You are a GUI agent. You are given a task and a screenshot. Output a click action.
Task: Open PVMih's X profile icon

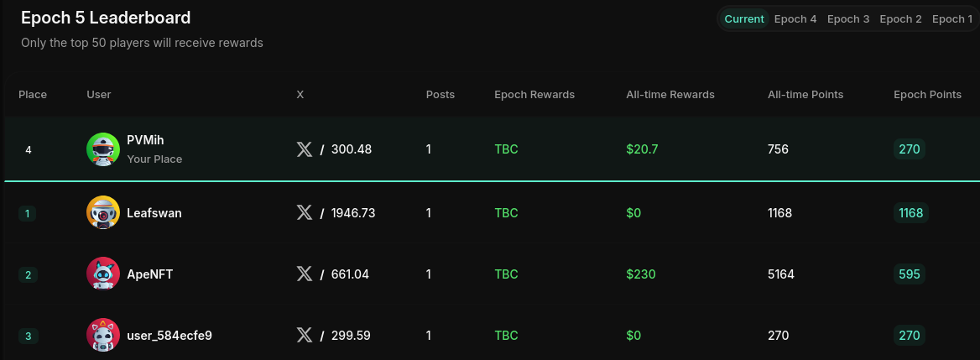pos(305,149)
